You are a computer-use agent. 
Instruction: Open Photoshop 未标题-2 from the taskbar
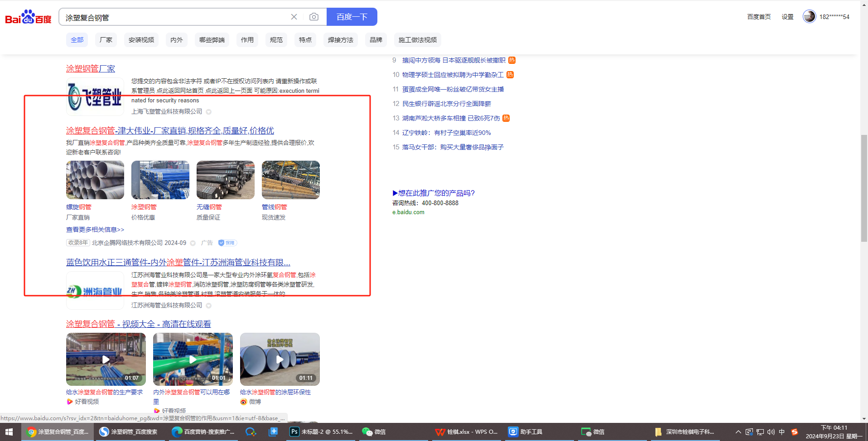[x=322, y=432]
